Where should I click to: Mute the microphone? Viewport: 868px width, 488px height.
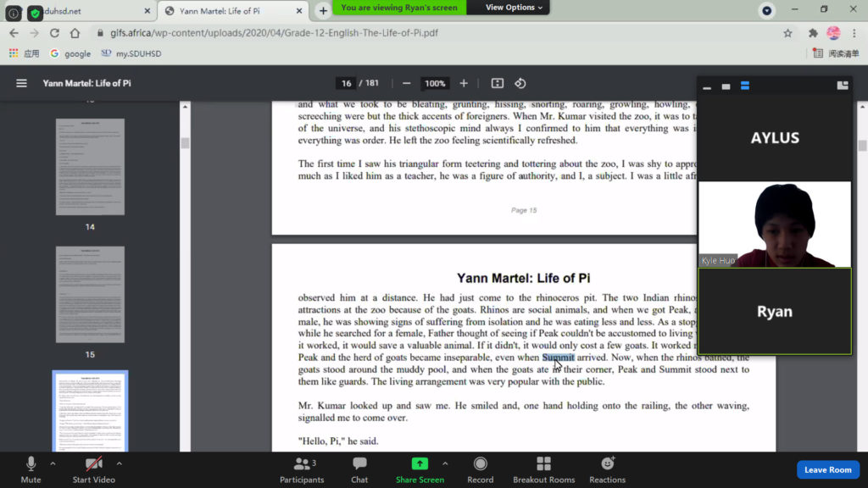coord(31,470)
